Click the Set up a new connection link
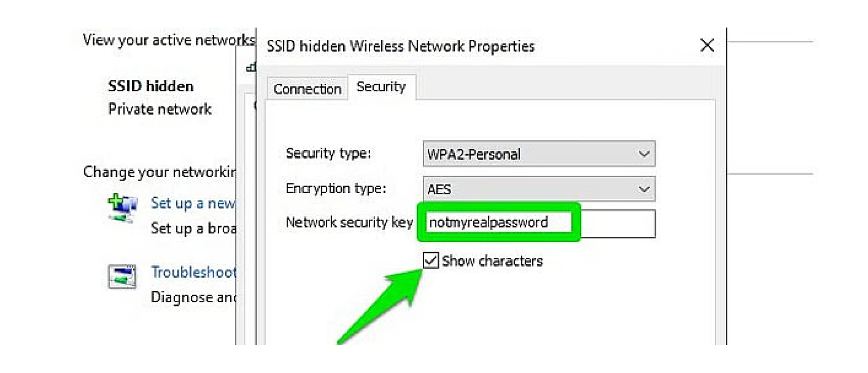The width and height of the screenshot is (868, 373). 192,204
